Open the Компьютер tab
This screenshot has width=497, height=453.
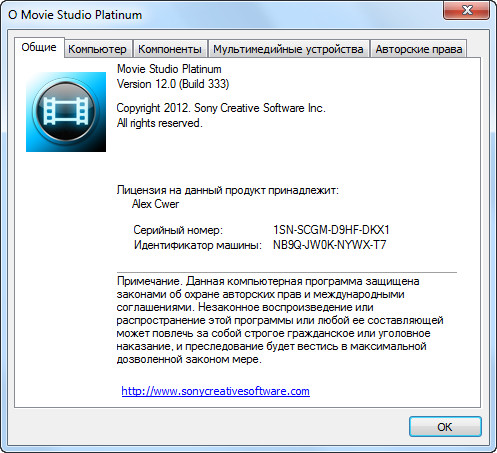[97, 49]
